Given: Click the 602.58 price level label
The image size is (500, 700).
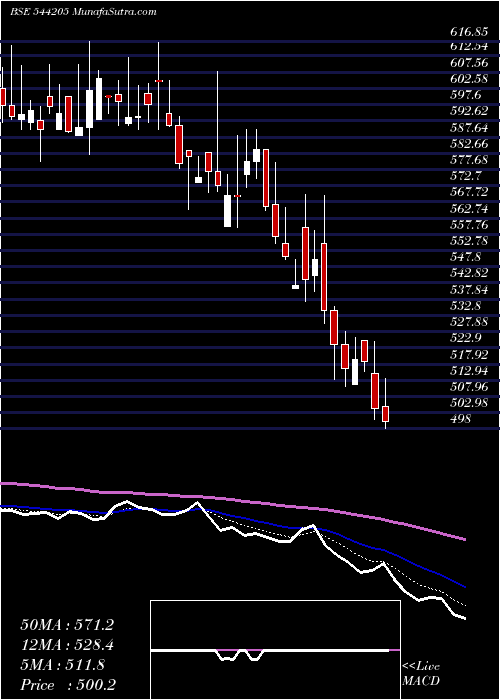Looking at the screenshot, I should coord(467,79).
